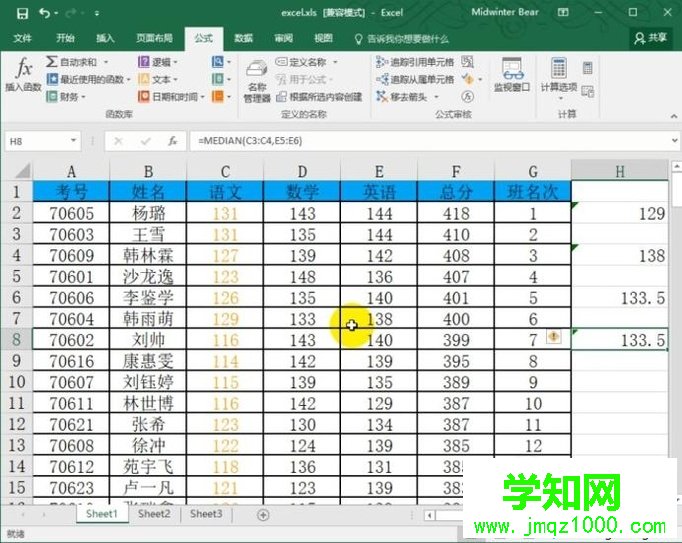Open More Functions orange icon

pos(217,96)
